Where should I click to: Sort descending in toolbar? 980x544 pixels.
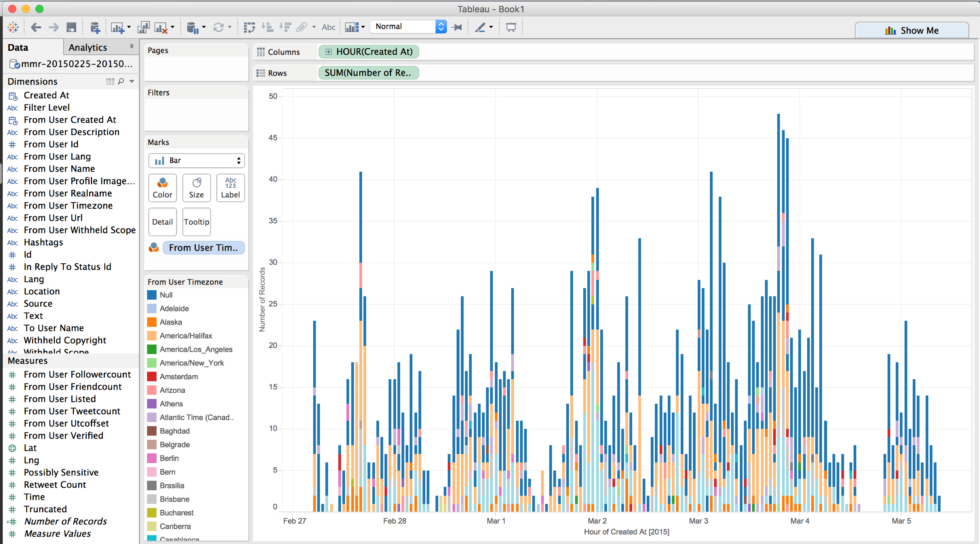[285, 27]
